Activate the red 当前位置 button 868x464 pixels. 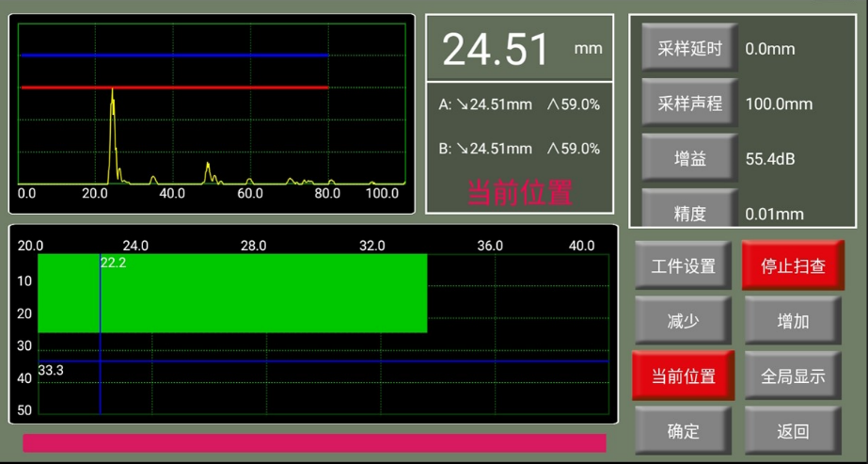683,376
